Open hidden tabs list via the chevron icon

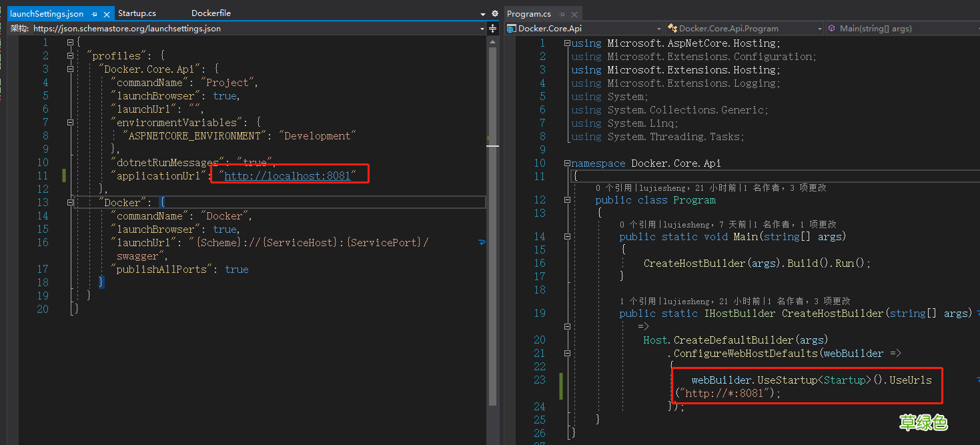[x=482, y=13]
